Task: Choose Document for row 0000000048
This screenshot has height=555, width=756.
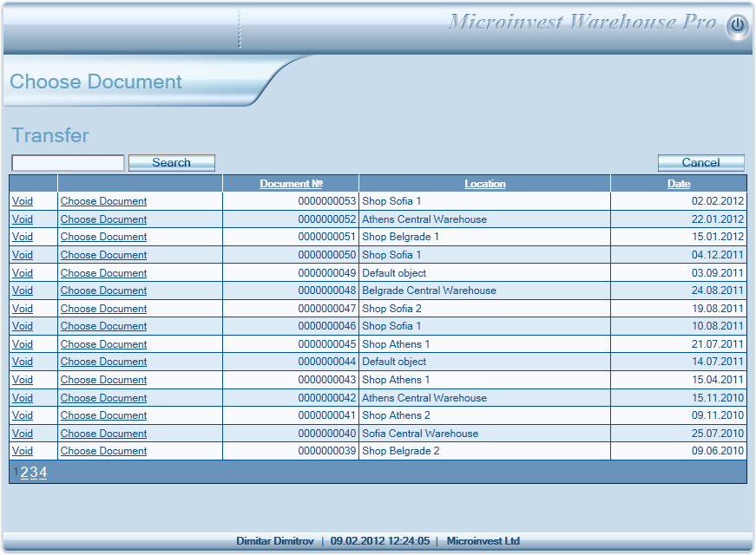Action: tap(103, 291)
